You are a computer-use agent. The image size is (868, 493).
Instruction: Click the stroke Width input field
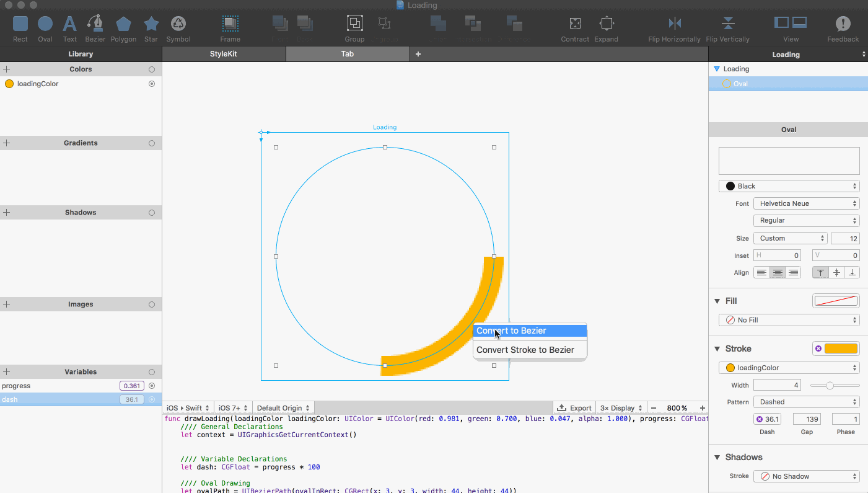(x=778, y=385)
